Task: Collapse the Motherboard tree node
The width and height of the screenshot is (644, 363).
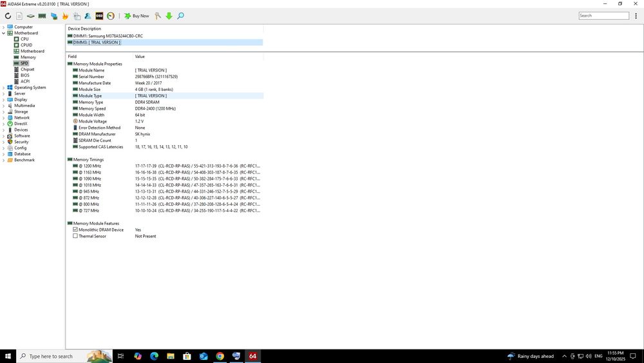Action: (x=3, y=34)
